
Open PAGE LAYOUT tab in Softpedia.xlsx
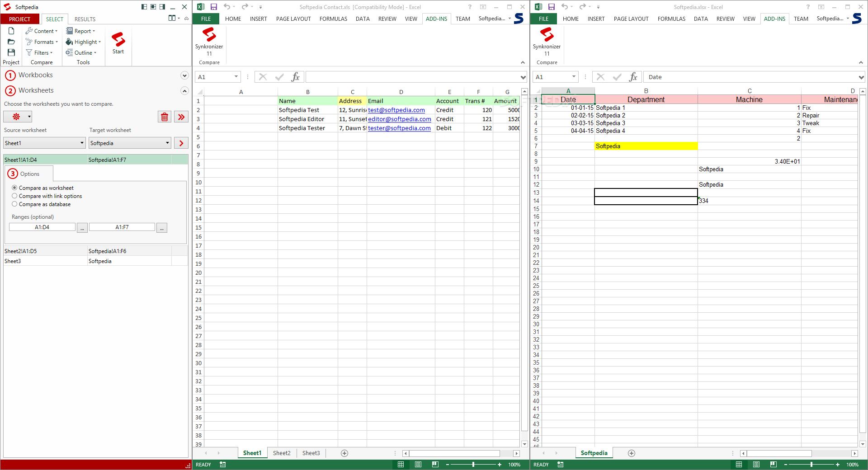pyautogui.click(x=631, y=19)
